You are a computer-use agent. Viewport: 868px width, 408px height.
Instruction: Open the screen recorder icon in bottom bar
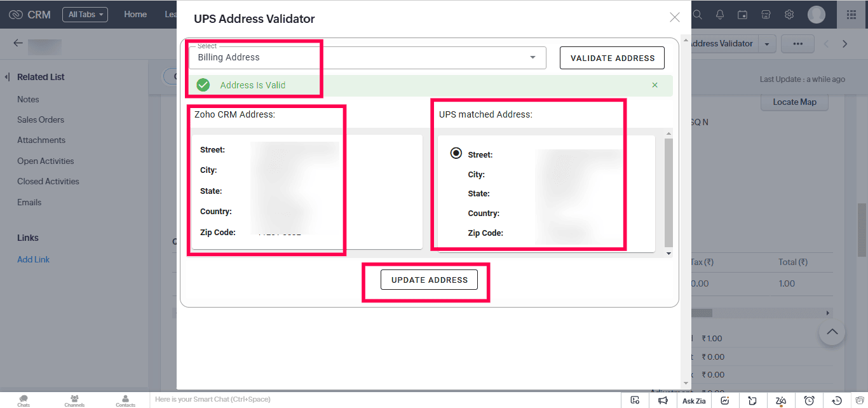coord(634,400)
